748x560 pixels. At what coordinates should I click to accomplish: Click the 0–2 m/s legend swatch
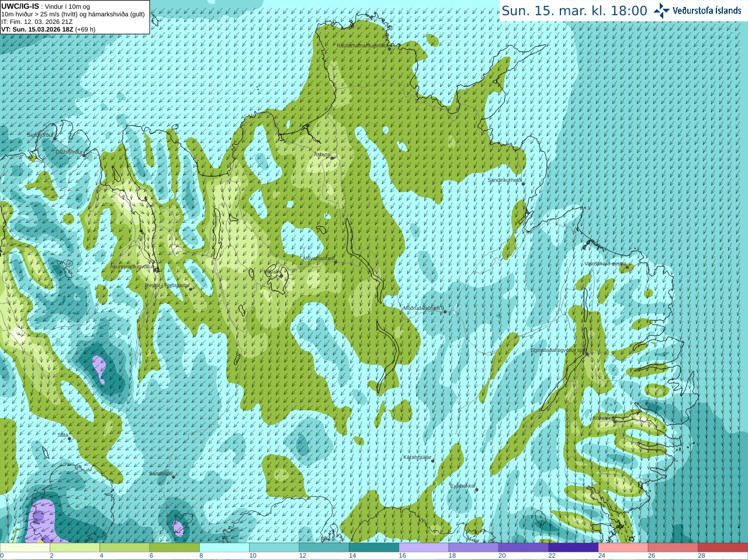[25, 548]
